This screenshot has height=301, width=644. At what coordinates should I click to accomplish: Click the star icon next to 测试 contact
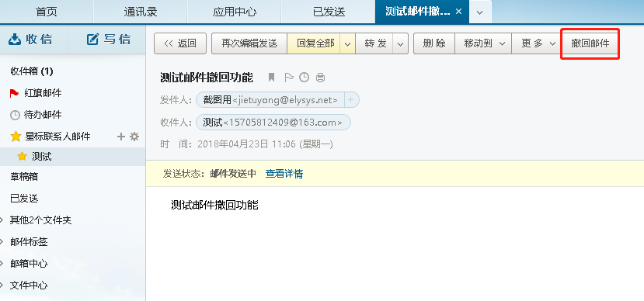pyautogui.click(x=23, y=156)
